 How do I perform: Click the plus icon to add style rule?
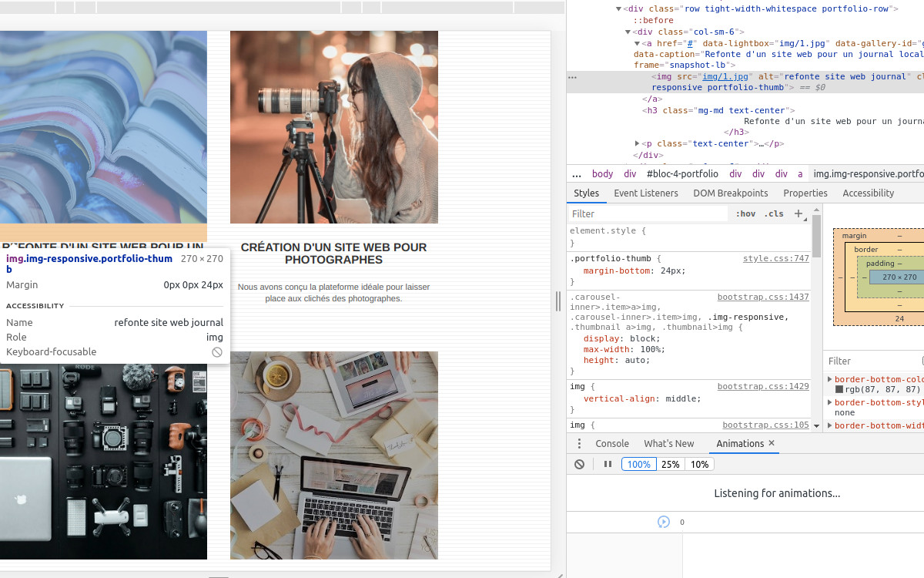point(798,213)
